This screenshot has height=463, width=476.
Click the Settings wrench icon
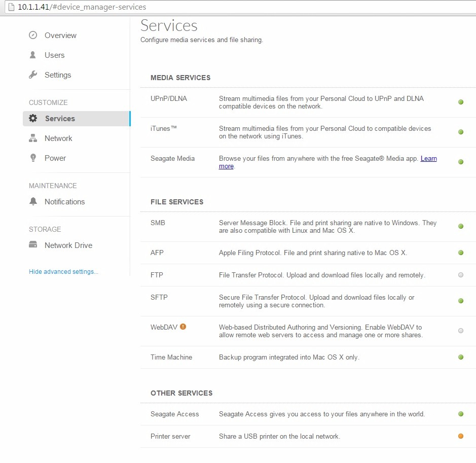point(33,75)
